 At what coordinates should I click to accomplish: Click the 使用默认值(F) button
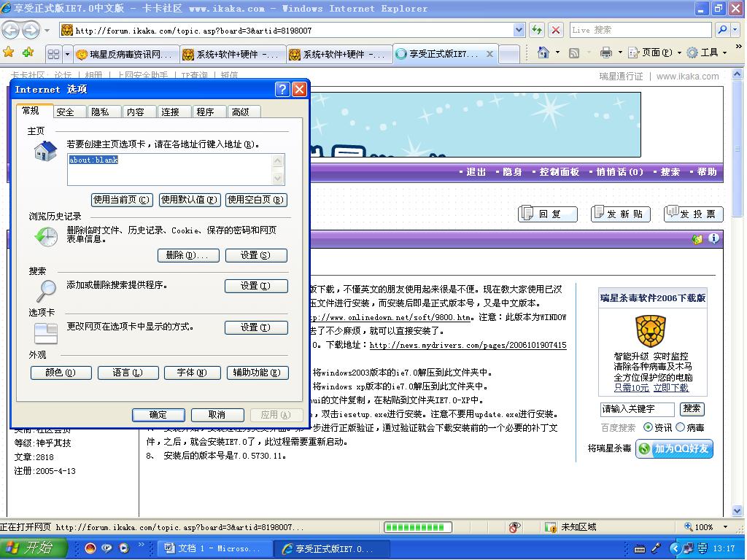pyautogui.click(x=189, y=200)
